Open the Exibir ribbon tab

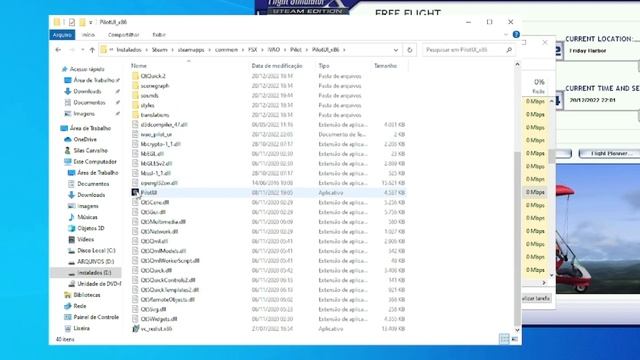tap(159, 35)
